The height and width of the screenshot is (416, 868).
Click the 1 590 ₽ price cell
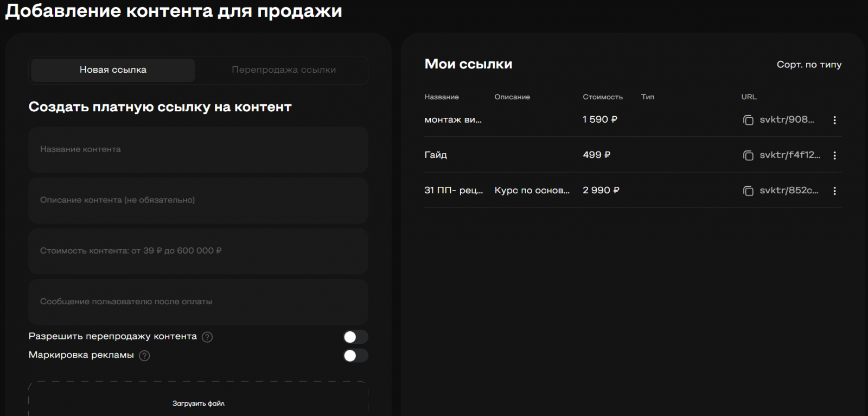pyautogui.click(x=600, y=119)
